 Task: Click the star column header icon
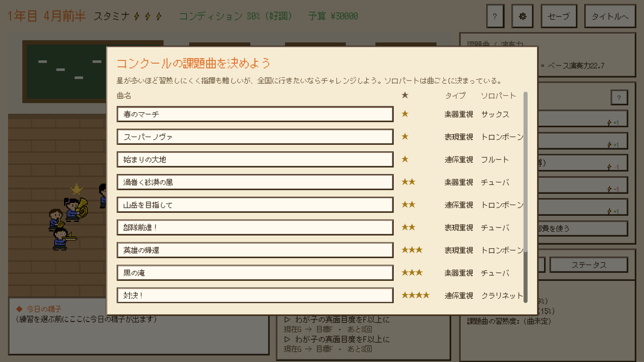pos(405,96)
